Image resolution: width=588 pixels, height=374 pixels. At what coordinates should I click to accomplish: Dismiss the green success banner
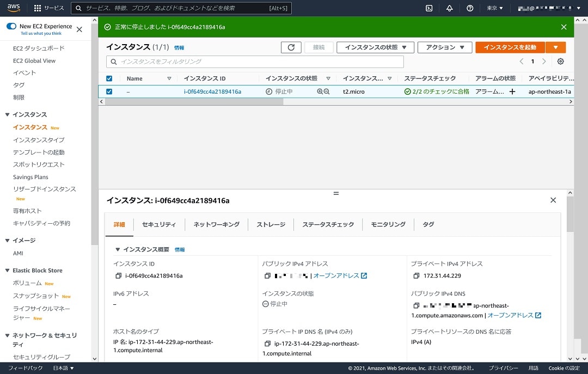coord(563,27)
